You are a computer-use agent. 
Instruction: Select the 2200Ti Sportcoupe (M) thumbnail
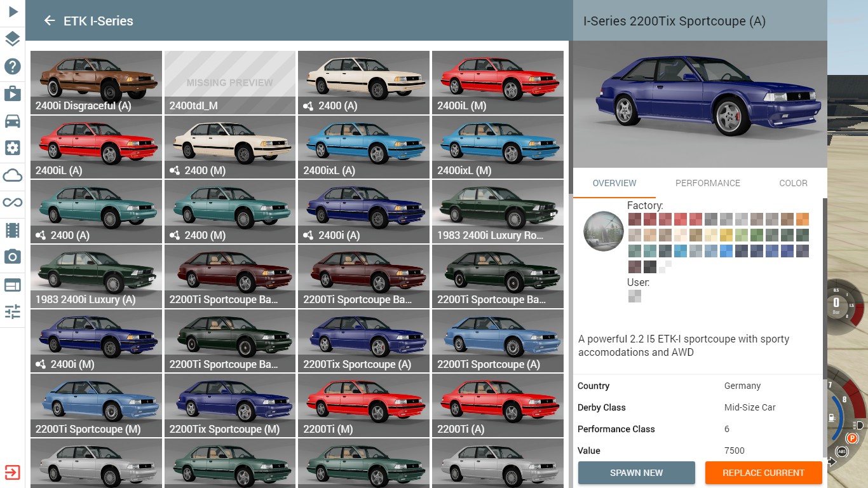coord(96,405)
